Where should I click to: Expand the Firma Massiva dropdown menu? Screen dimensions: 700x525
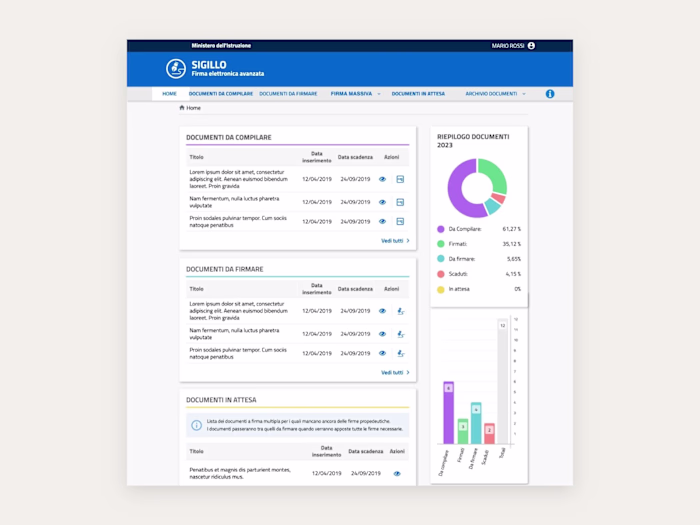click(379, 94)
